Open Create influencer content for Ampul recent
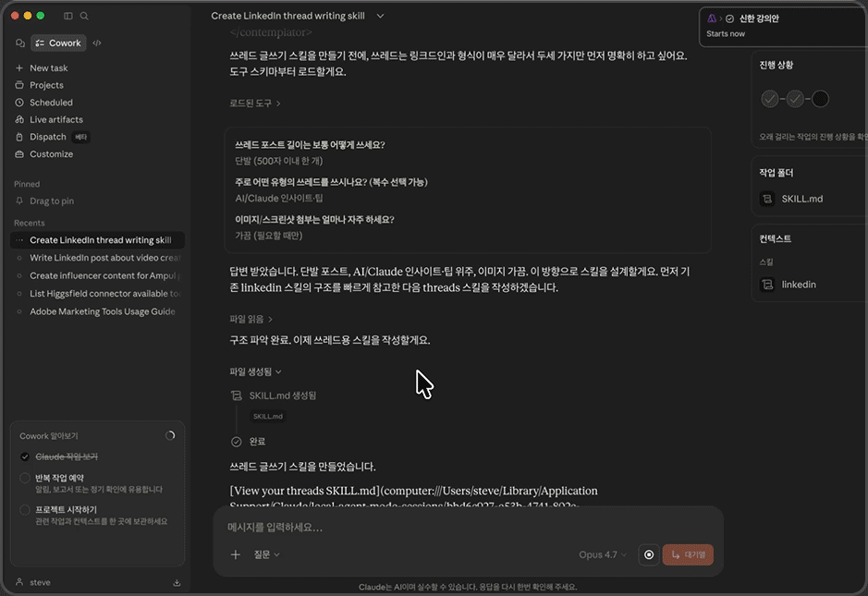Screen dimensions: 868x596 tap(97, 275)
